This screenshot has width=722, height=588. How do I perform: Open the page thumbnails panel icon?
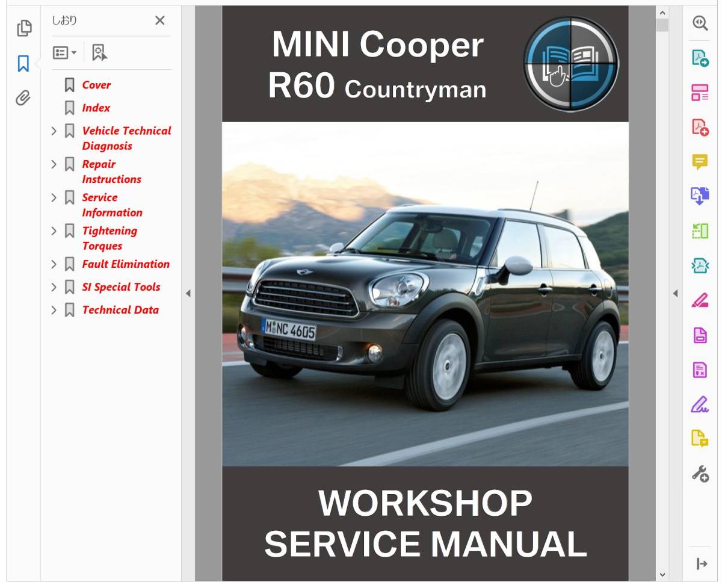click(x=23, y=28)
